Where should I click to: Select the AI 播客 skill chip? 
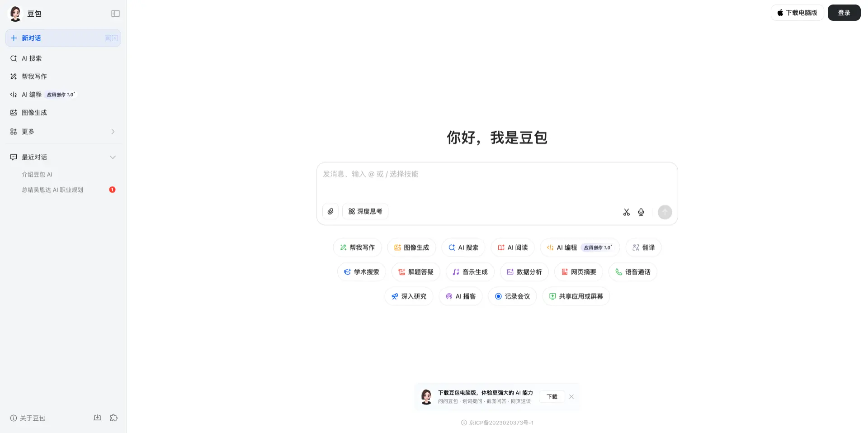461,296
